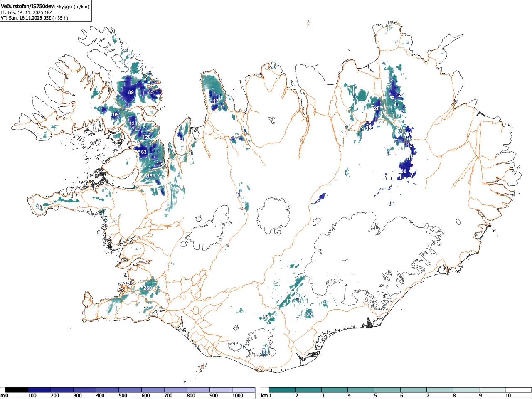Click the 9–10 km legend color segment
The image size is (532, 399).
pos(492,390)
